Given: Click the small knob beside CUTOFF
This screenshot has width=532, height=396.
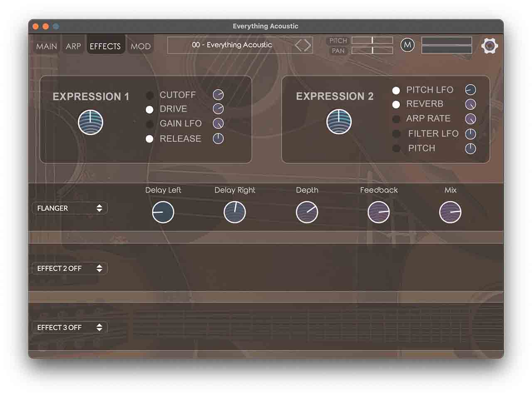Looking at the screenshot, I should pyautogui.click(x=218, y=95).
